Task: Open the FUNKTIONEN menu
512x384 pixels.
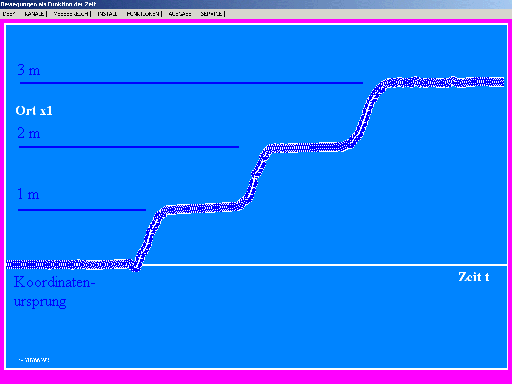Action: pyautogui.click(x=143, y=14)
